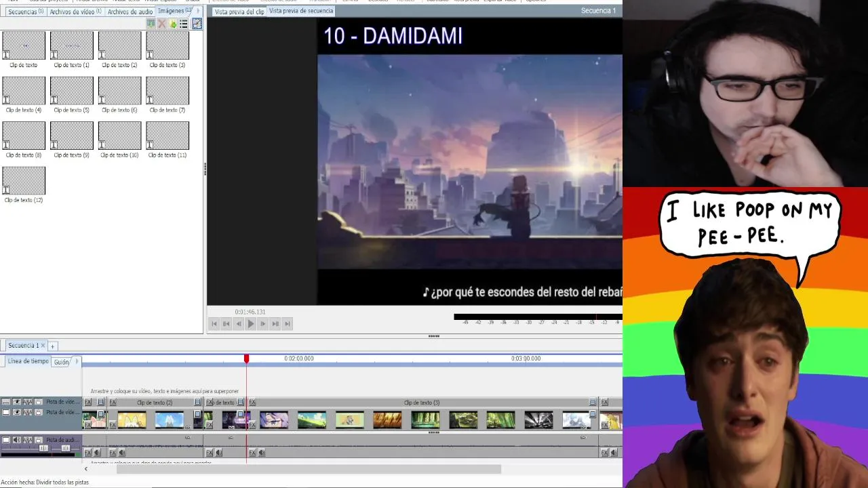The height and width of the screenshot is (488, 868).
Task: Switch to Vista previa de secuencia tab
Action: 301,11
